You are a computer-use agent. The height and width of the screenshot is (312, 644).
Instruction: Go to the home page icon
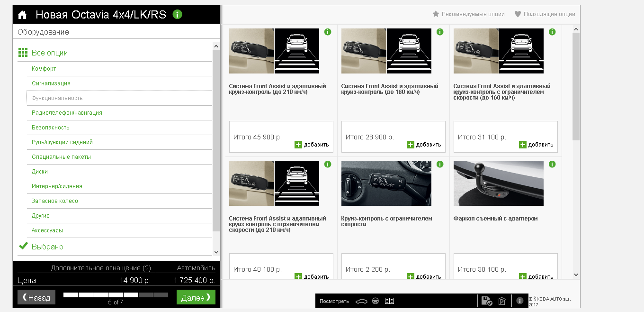point(22,15)
